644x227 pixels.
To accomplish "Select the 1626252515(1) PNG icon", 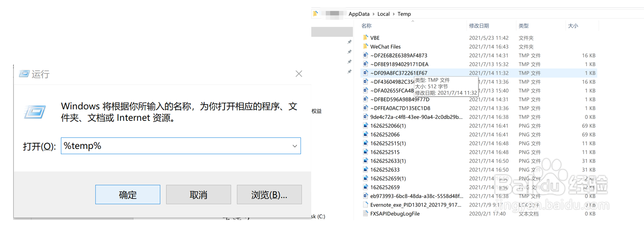I will [x=365, y=143].
